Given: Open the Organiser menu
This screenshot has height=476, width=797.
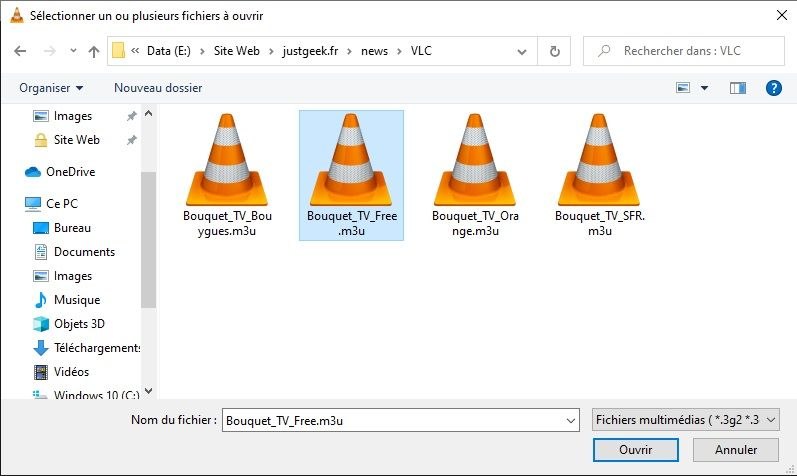Looking at the screenshot, I should [51, 88].
